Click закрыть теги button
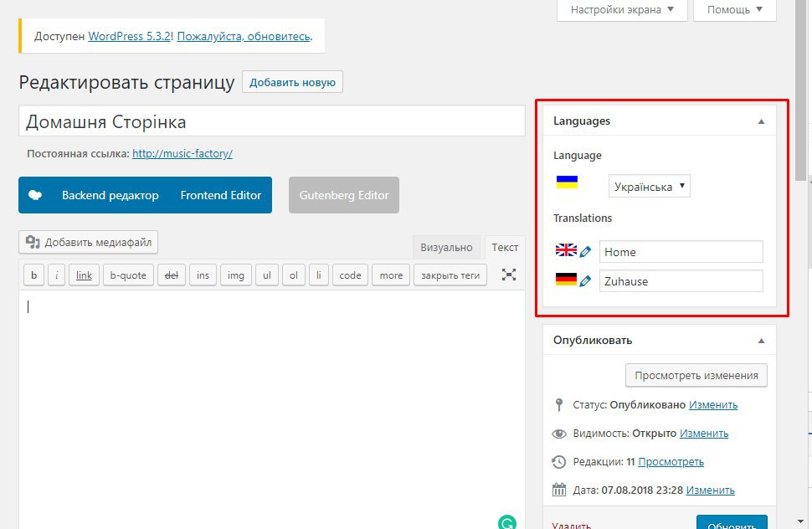 click(450, 275)
